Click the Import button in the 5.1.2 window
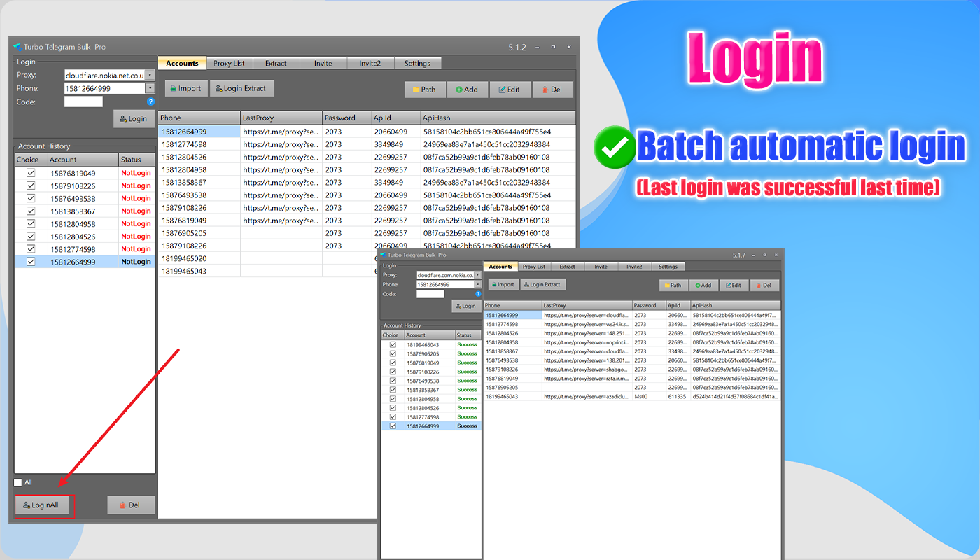Screen dimensions: 980x560 point(186,89)
